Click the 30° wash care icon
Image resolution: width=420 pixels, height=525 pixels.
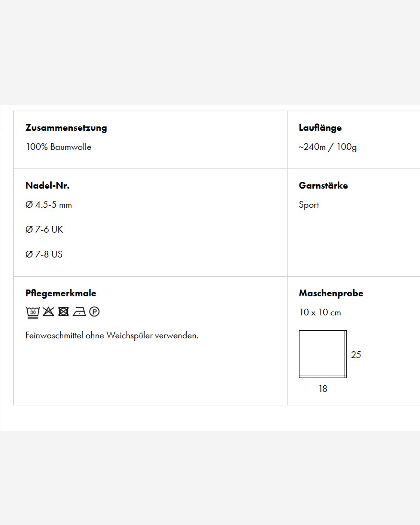coord(33,313)
